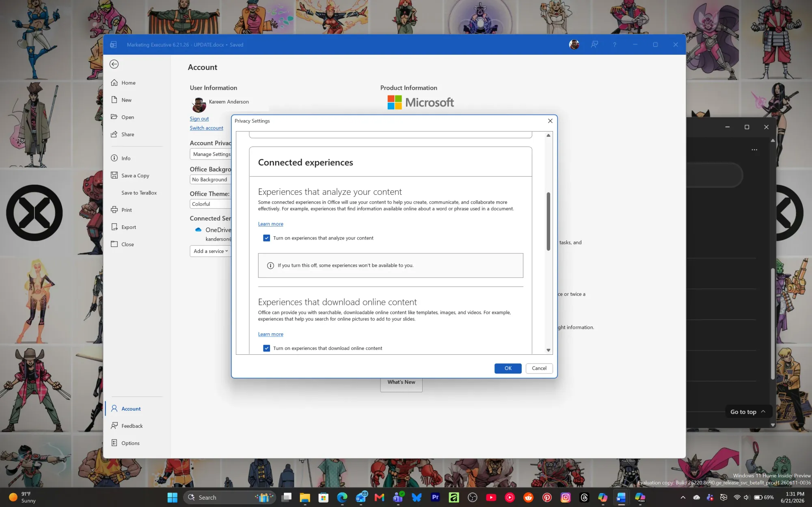Open the Open file page
Viewport: 812px width, 507px height.
pos(127,117)
